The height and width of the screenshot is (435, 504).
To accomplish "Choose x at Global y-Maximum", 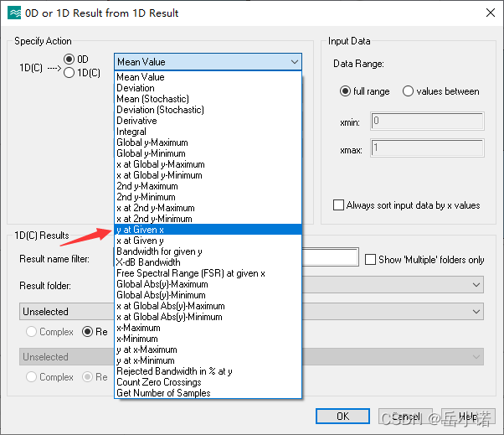I will pyautogui.click(x=208, y=164).
